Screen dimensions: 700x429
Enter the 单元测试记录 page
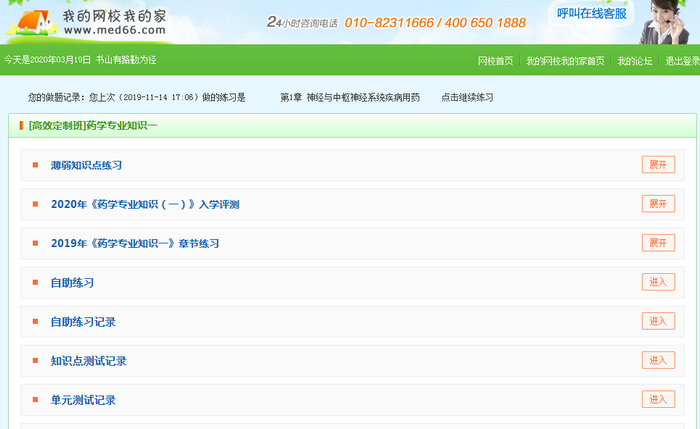click(658, 399)
